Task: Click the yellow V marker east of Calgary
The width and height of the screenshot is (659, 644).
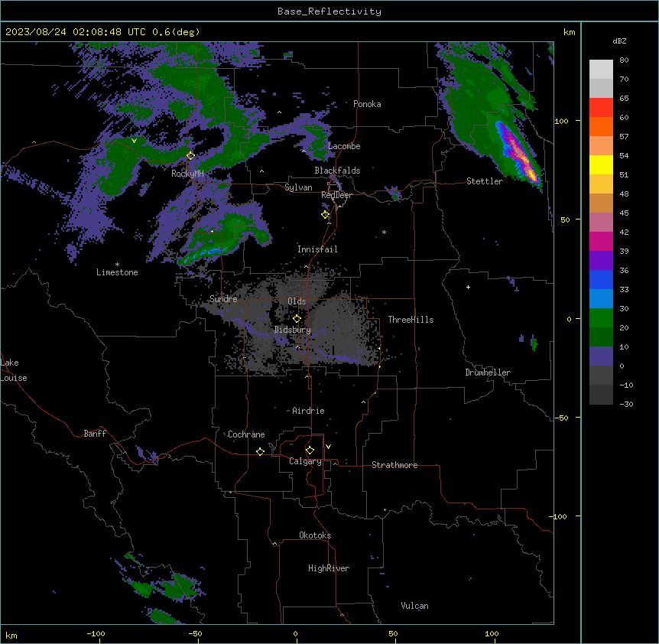Action: 328,447
